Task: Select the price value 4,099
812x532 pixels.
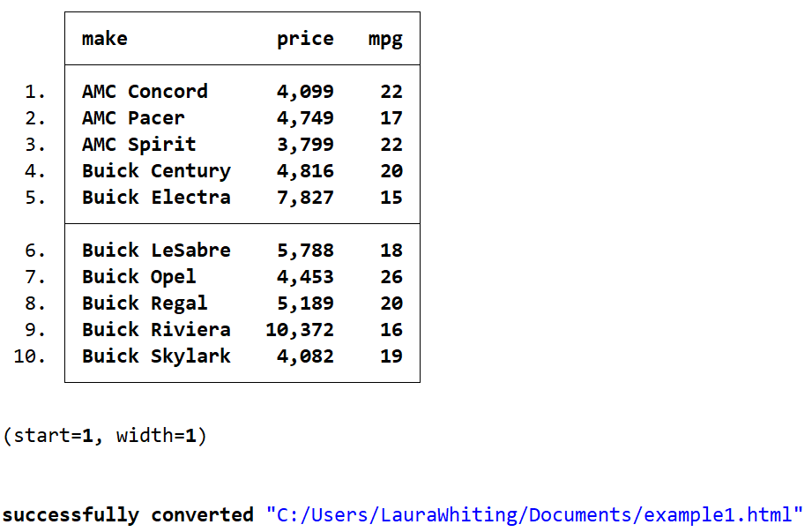Action: pyautogui.click(x=305, y=92)
